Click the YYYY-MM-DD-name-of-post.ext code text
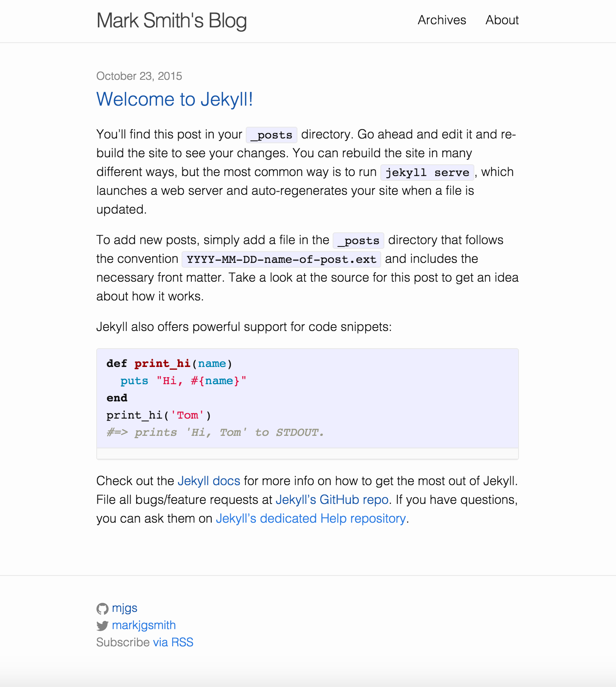This screenshot has width=616, height=687. coord(281,259)
